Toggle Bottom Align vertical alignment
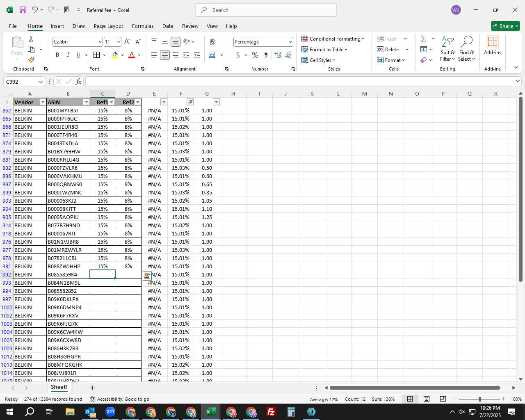Viewport: 525px width, 420px height. coord(176,41)
